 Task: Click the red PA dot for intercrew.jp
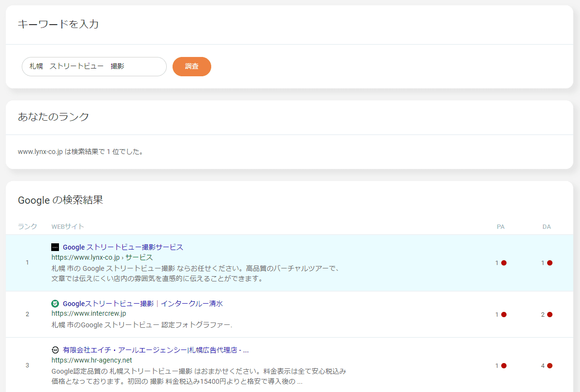click(x=504, y=315)
